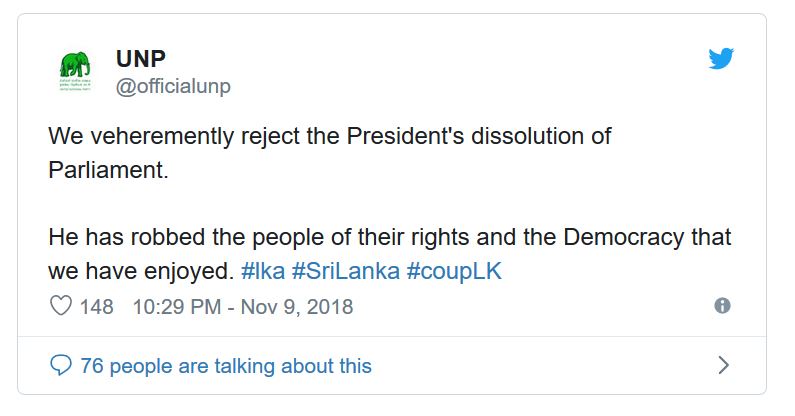This screenshot has width=795, height=416.
Task: Open the UNP green elephant avatar
Action: pos(73,72)
